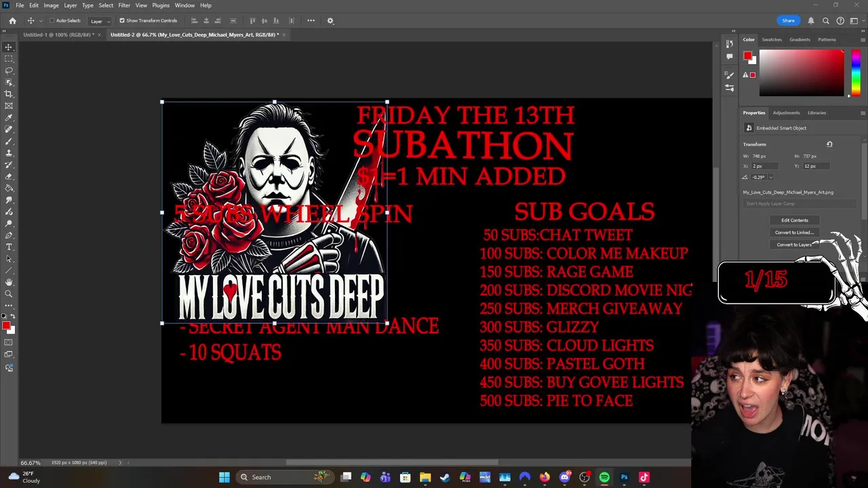This screenshot has width=868, height=488.
Task: Select the Pen tool
Action: pyautogui.click(x=9, y=235)
